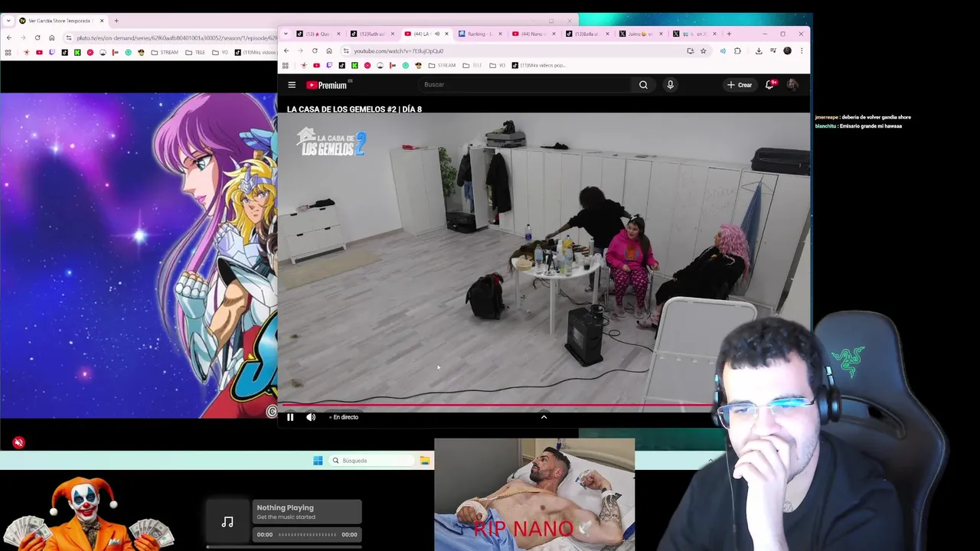Viewport: 980px width, 551px height.
Task: Open downloads in the YouTube window
Action: click(x=759, y=51)
